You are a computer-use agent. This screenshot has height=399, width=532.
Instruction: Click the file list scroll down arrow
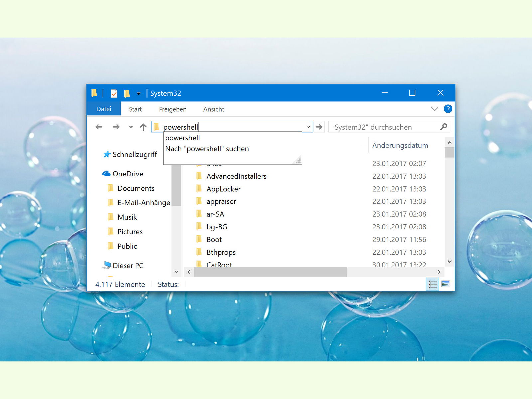[450, 262]
